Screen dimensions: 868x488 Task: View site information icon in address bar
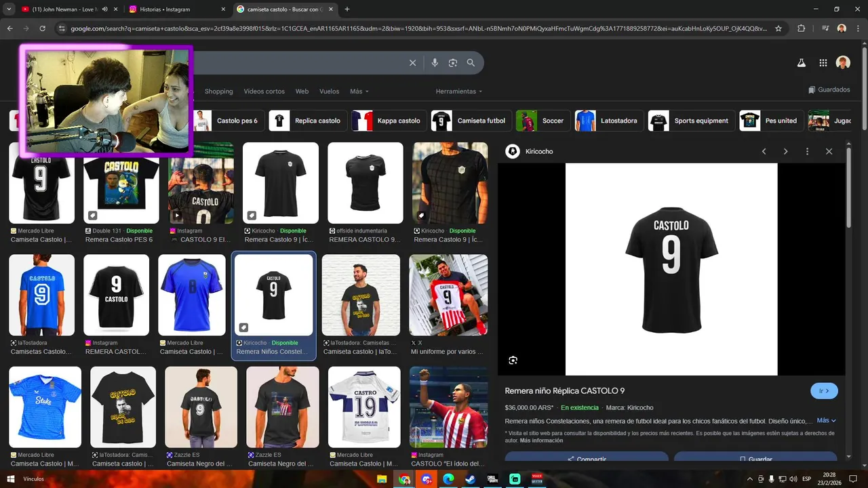pos(62,28)
